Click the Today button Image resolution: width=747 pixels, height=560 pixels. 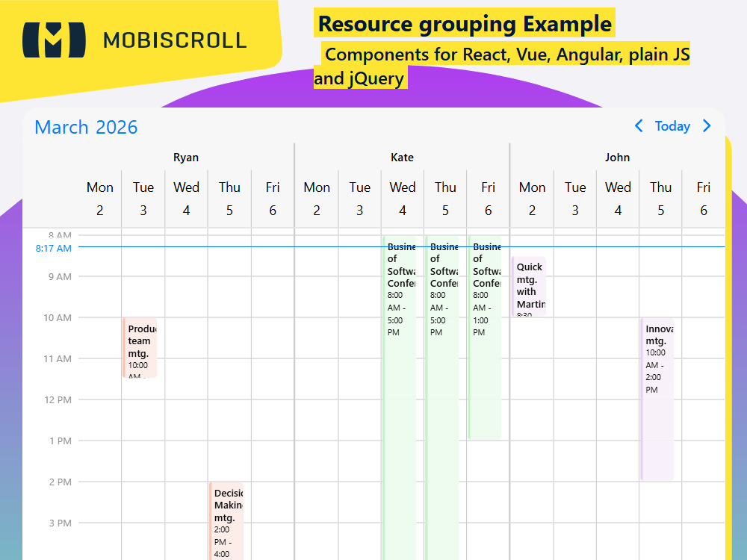[672, 126]
